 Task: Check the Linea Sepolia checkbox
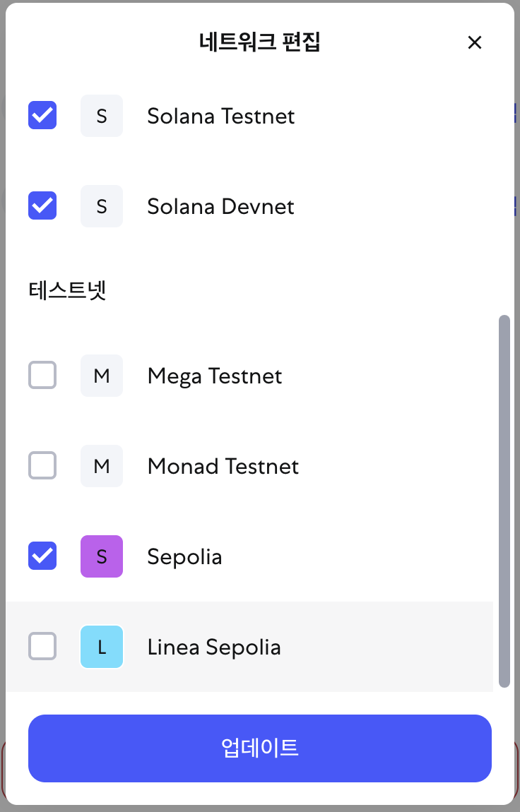[x=42, y=647]
